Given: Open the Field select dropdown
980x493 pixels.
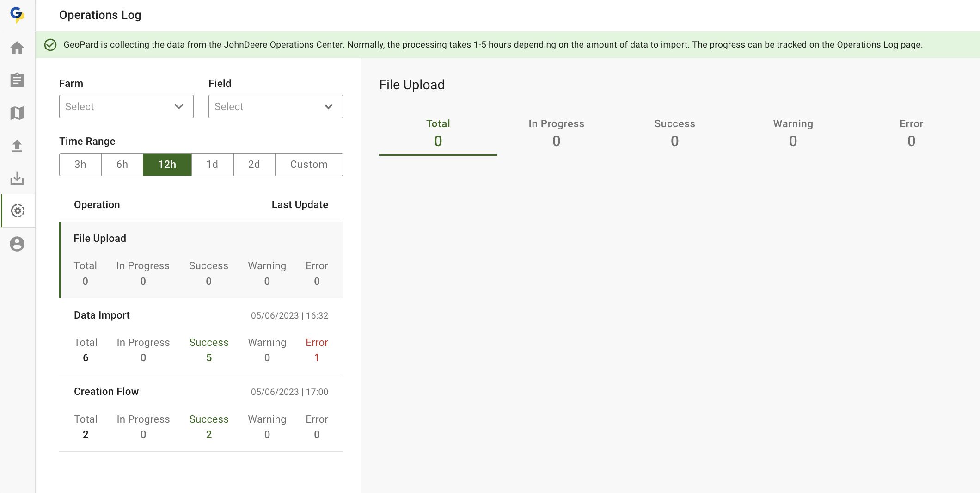Looking at the screenshot, I should (x=275, y=107).
